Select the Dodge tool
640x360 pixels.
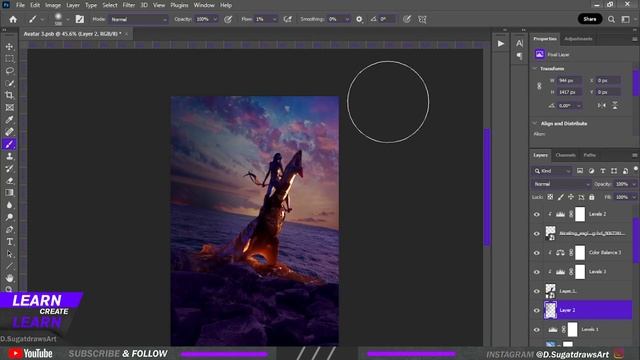(x=9, y=217)
